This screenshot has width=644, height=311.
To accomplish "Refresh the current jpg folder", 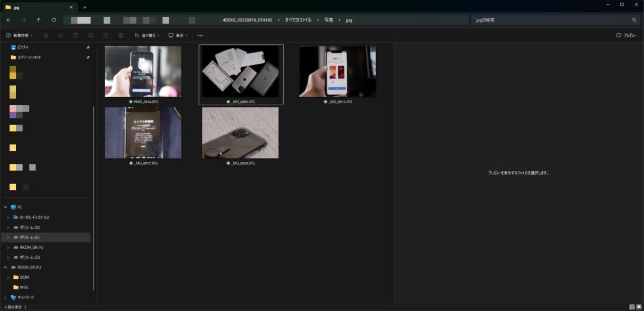I will 54,20.
